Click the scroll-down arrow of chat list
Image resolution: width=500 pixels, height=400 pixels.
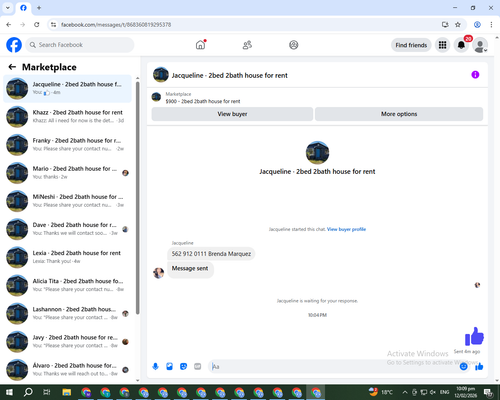coord(138,380)
